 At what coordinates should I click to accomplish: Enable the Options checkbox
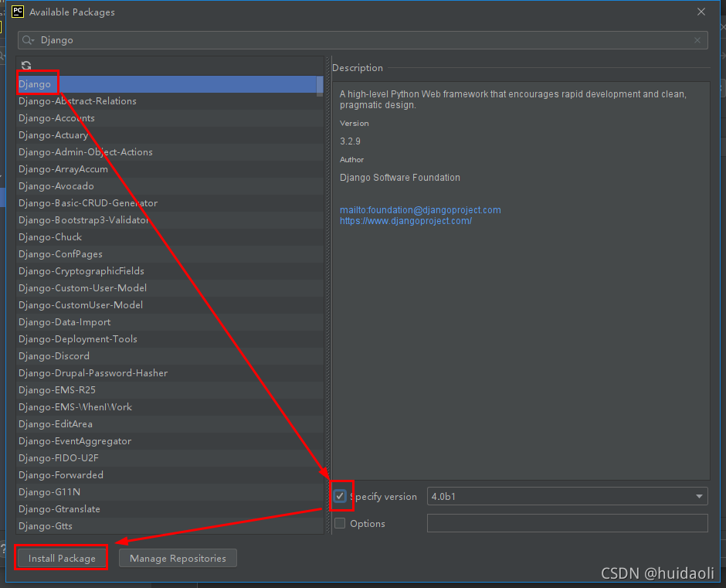pos(340,523)
